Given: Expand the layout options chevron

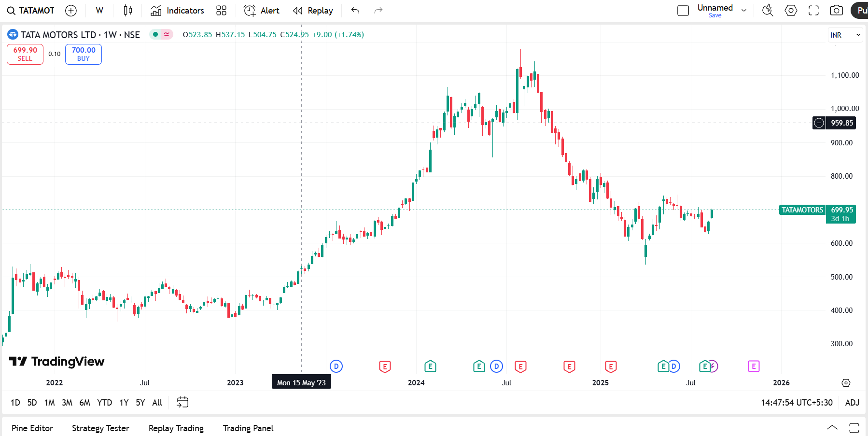Looking at the screenshot, I should click(x=744, y=11).
